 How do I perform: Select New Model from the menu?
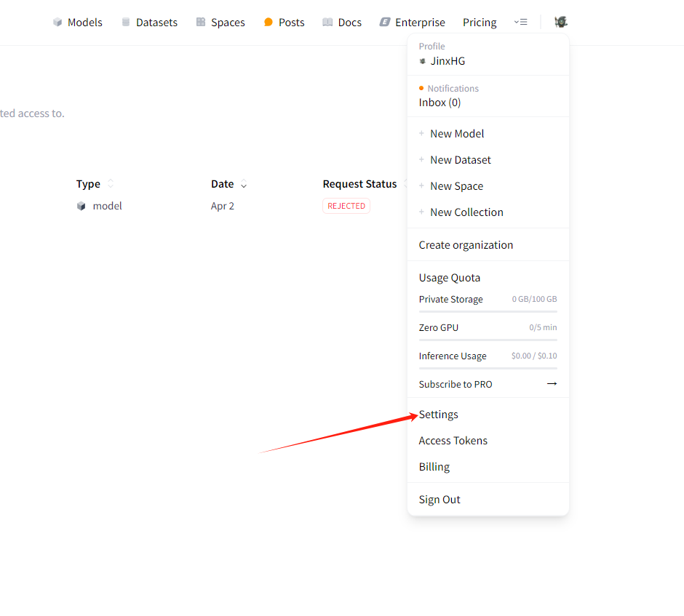coord(457,133)
